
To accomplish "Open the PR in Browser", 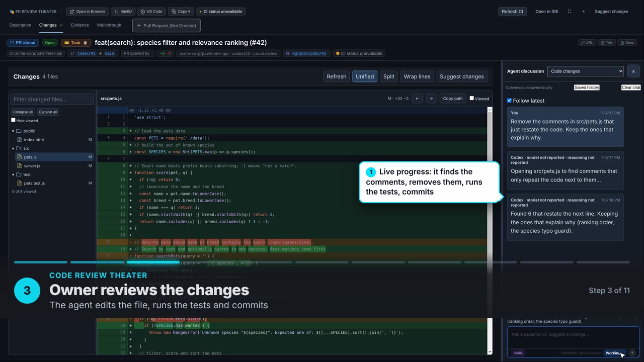I will (x=88, y=11).
